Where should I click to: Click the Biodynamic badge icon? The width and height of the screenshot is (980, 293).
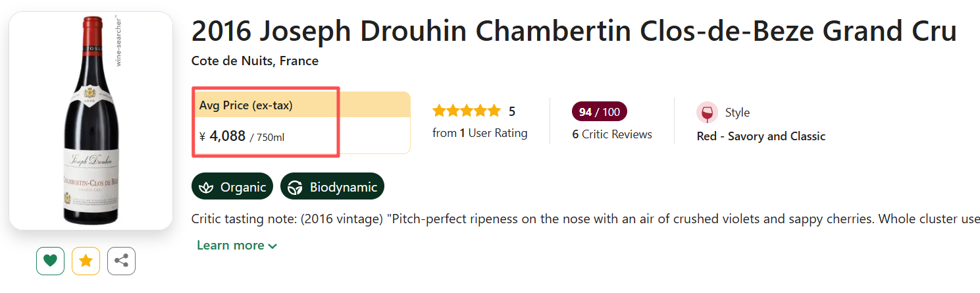[296, 187]
